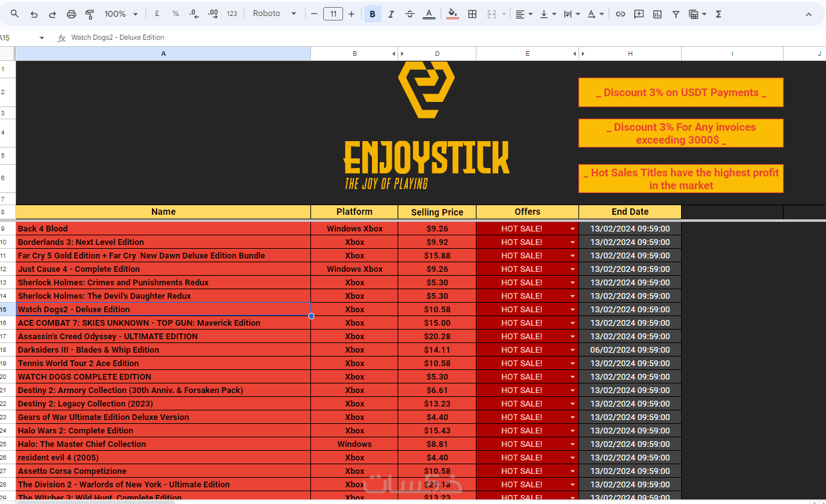Select column I header
The image size is (826, 504).
tap(732, 54)
